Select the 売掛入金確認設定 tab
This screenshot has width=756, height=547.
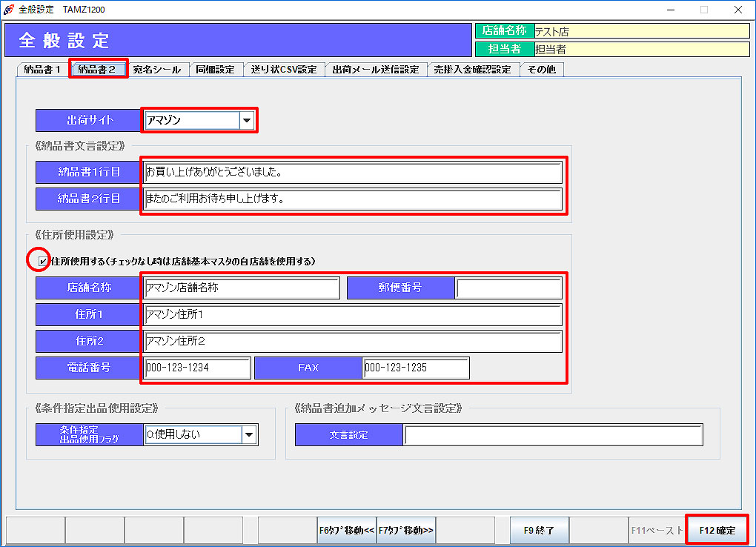[x=473, y=70]
